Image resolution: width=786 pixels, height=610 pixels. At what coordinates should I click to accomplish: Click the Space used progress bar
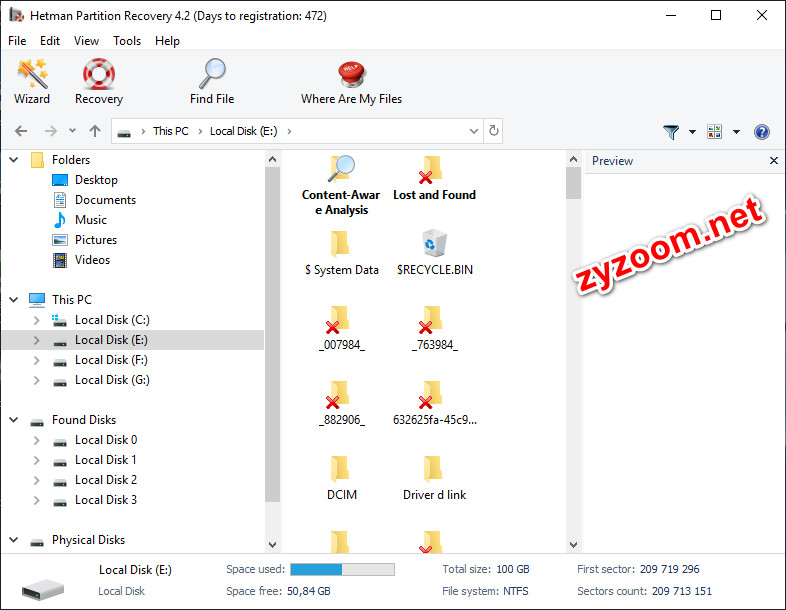(342, 569)
